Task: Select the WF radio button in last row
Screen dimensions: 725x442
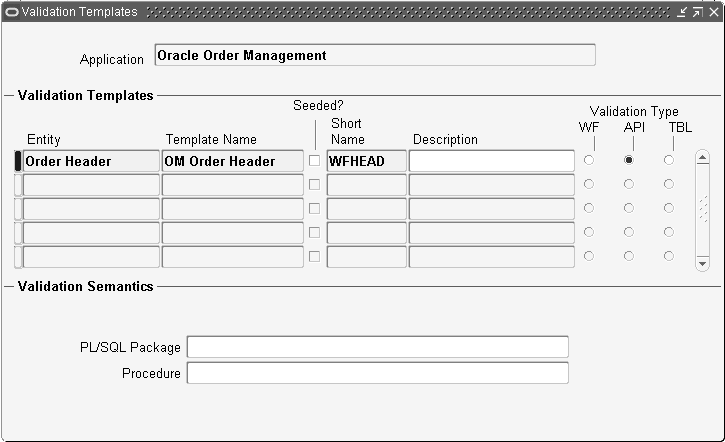Action: tap(589, 256)
